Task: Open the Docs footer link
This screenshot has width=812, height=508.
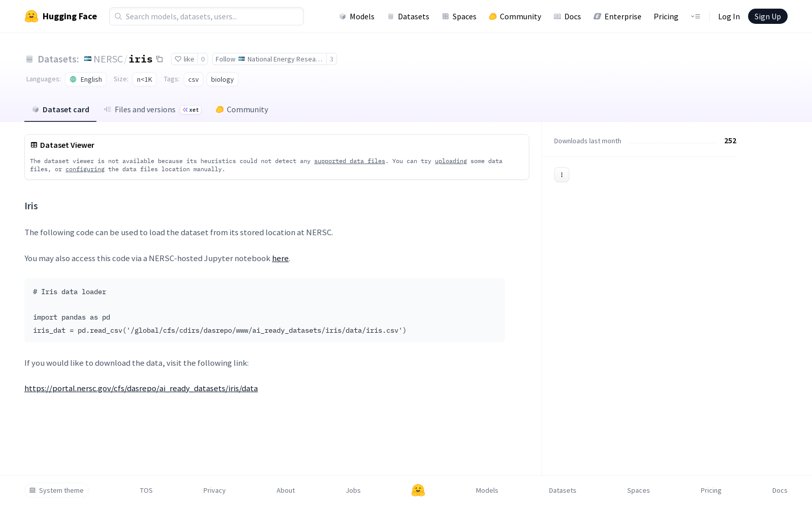Action: (x=780, y=490)
